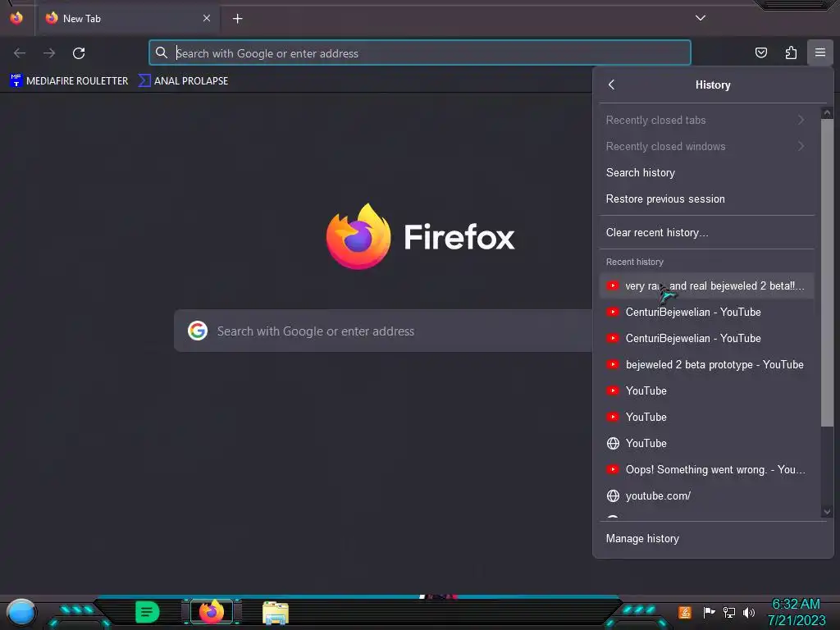Click the Firefox taskbar button
This screenshot has height=630, width=840.
tap(212, 612)
